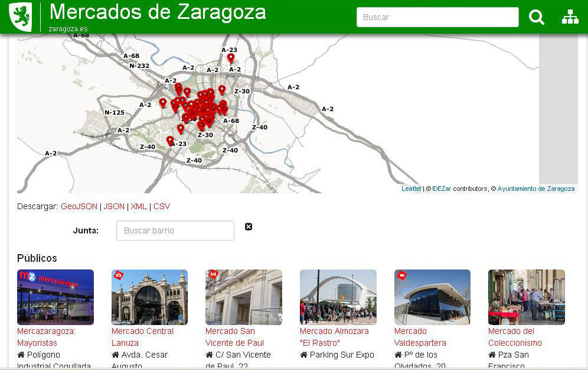Click the northernmost red map marker near A-23
Screen dimensions: 588x370
[x=231, y=58]
